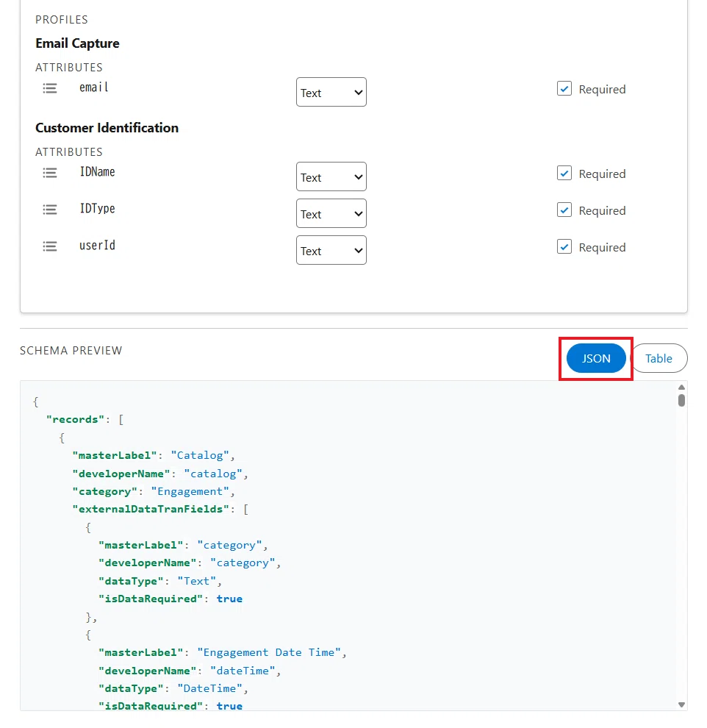Click the PROFILES section label
This screenshot has width=707, height=728.
(x=62, y=20)
